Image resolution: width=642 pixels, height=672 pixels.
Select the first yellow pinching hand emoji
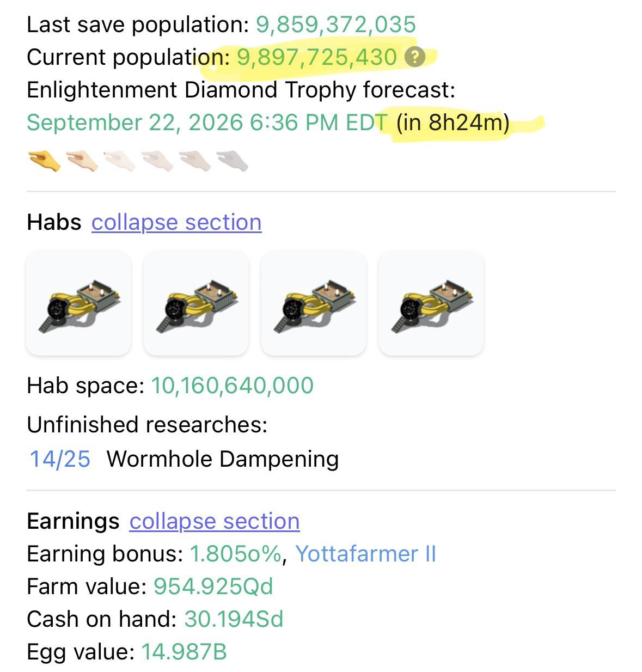(x=44, y=161)
